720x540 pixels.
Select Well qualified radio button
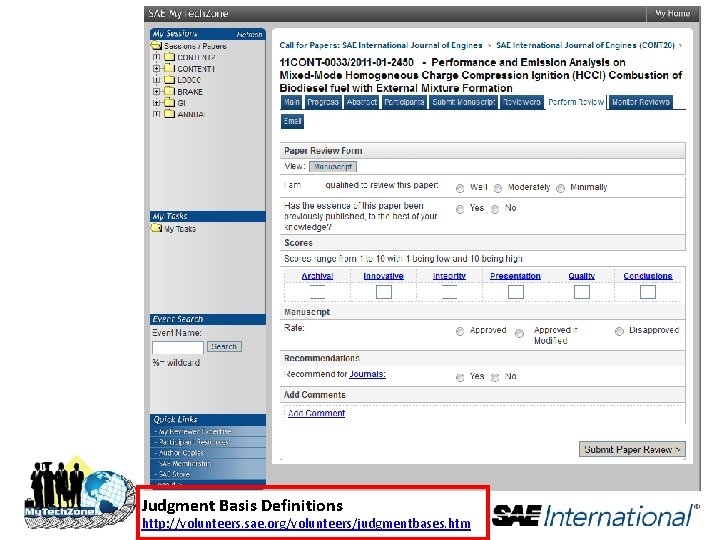click(x=460, y=188)
